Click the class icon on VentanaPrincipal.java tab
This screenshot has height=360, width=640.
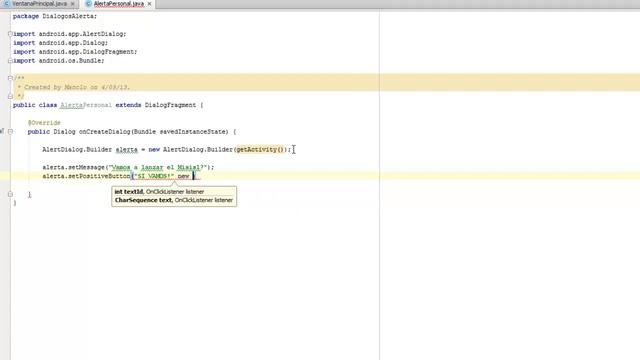6,4
